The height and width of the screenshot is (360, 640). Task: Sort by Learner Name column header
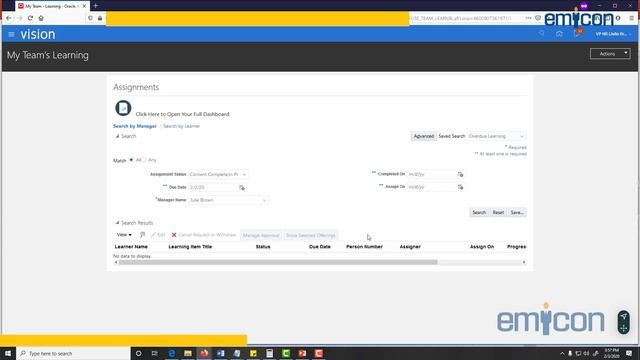131,247
